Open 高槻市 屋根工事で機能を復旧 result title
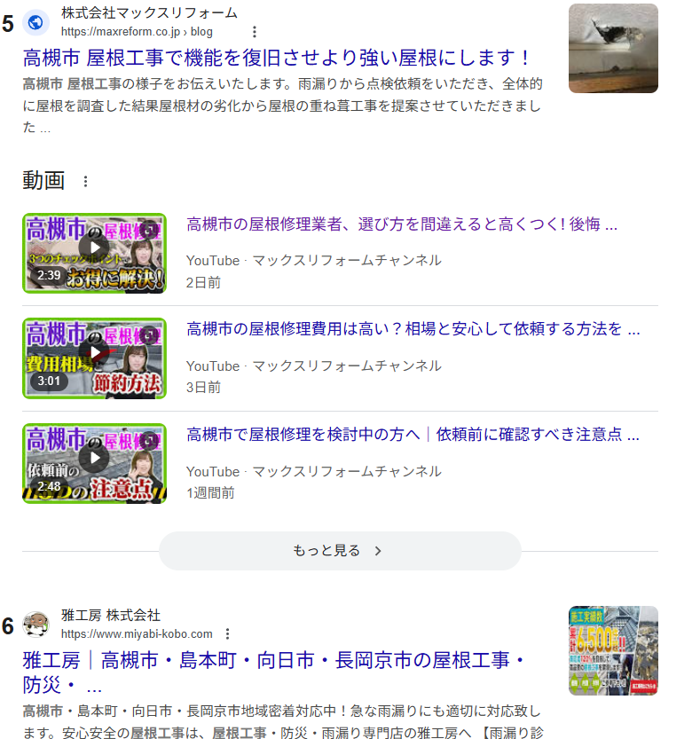This screenshot has width=700, height=739. tap(277, 59)
